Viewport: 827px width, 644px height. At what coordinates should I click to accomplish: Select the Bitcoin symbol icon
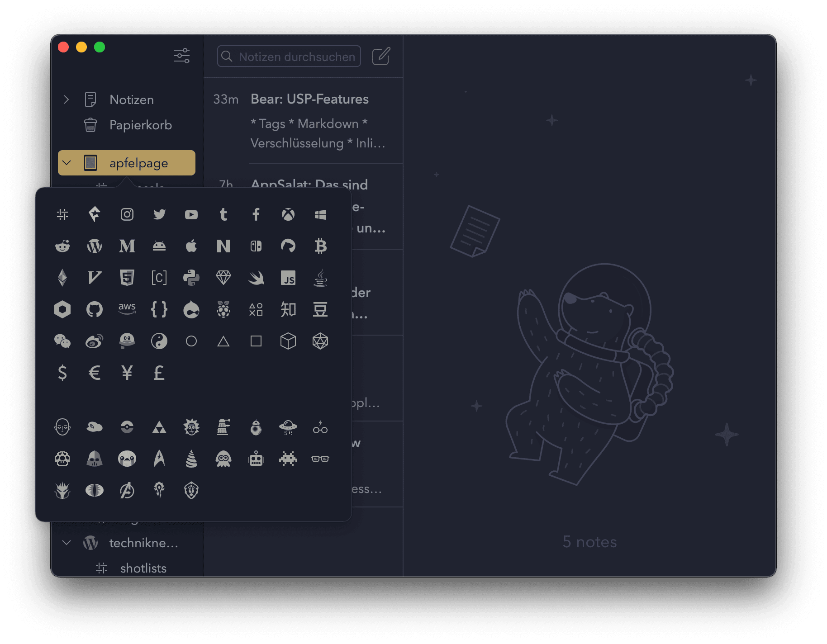coord(320,246)
